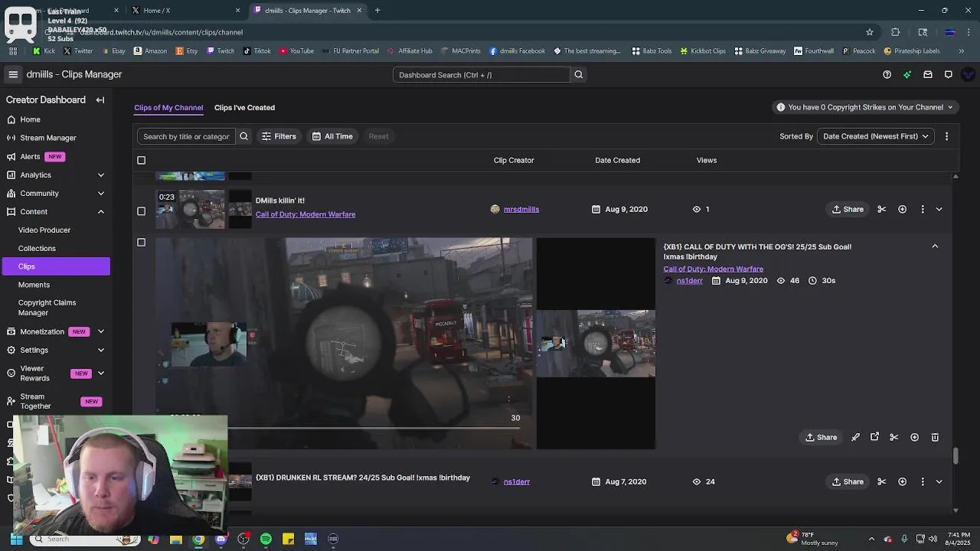
Task: Open browser extensions puzzle icon
Action: [x=895, y=32]
